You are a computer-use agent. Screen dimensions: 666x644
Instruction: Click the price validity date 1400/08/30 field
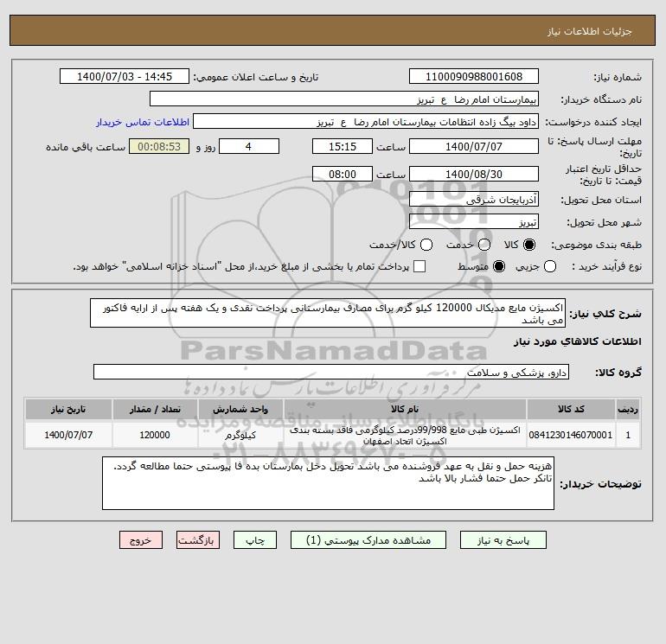(474, 174)
